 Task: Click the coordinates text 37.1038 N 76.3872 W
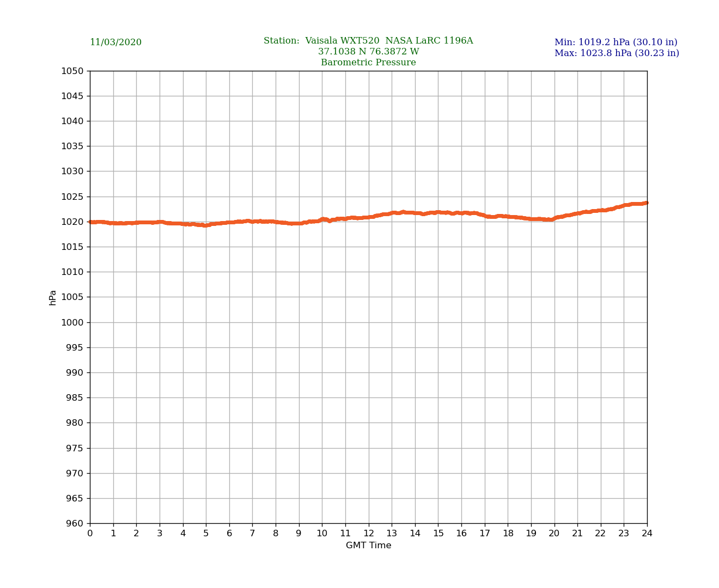368,52
